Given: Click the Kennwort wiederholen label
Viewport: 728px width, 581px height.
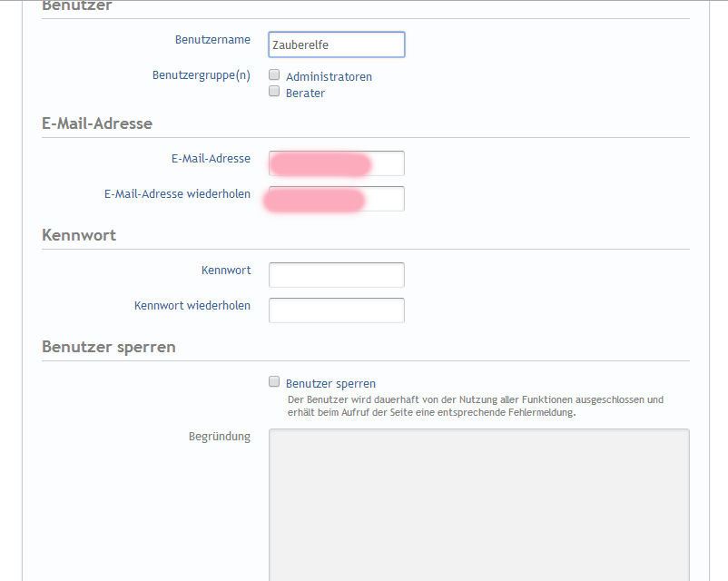Looking at the screenshot, I should coord(192,305).
